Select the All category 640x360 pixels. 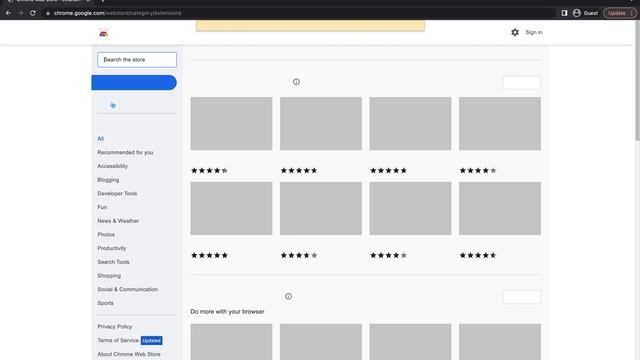100,139
